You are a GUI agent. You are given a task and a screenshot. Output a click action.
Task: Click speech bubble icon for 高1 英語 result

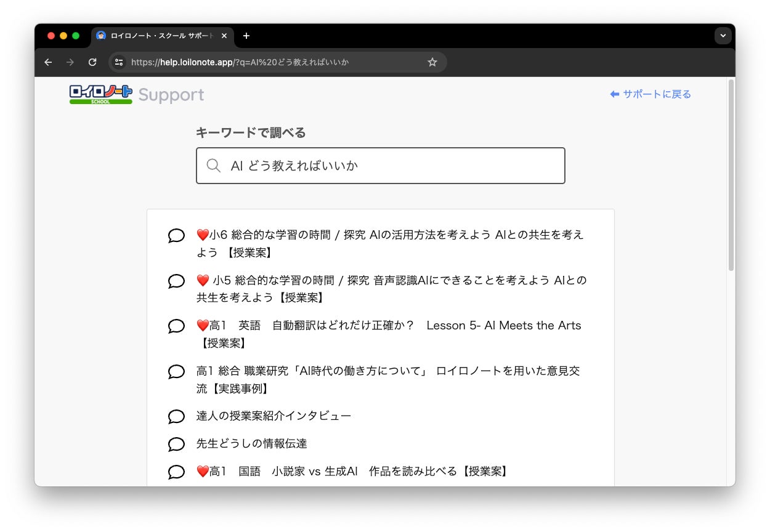(x=176, y=326)
